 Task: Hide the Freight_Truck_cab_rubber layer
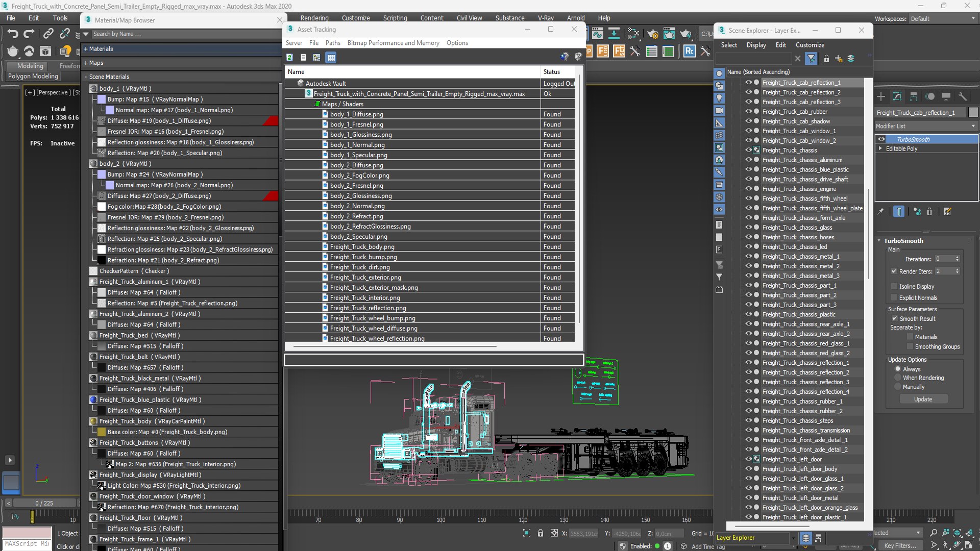click(748, 111)
